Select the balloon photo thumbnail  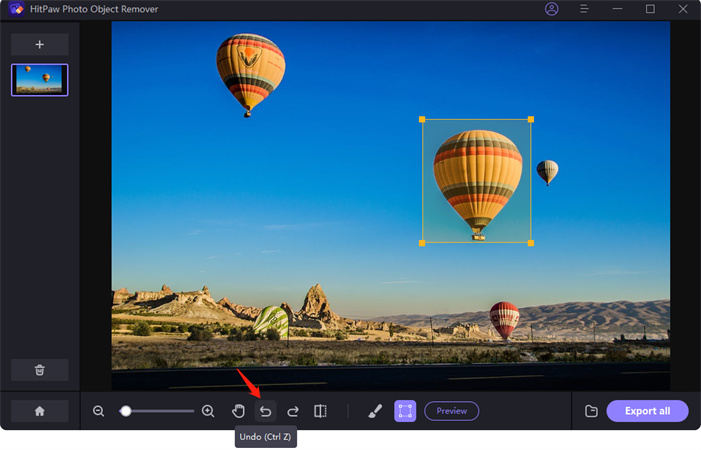click(x=39, y=80)
